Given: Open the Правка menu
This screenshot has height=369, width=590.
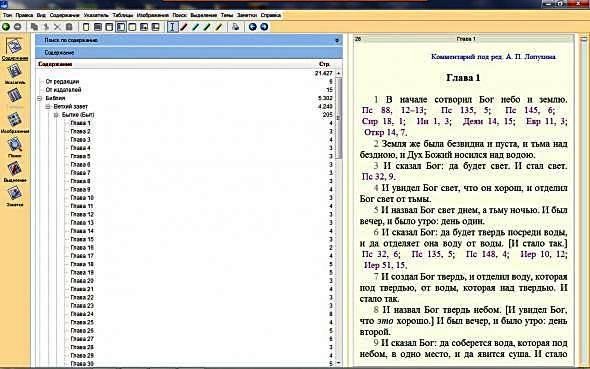Looking at the screenshot, I should click(x=24, y=15).
